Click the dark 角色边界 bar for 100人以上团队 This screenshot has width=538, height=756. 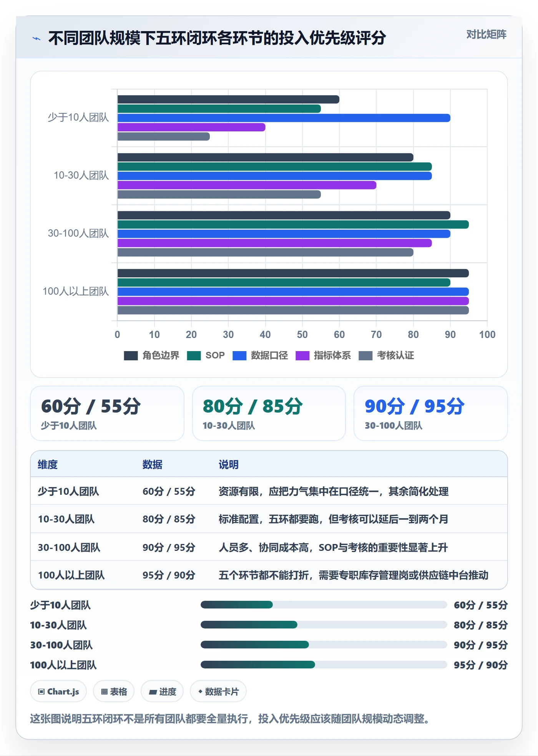(293, 273)
